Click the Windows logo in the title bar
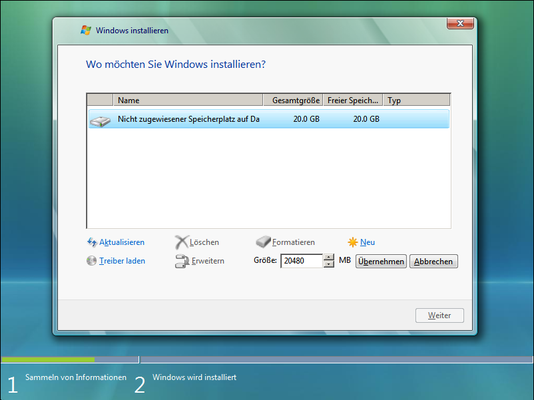This screenshot has width=534, height=400. point(86,30)
